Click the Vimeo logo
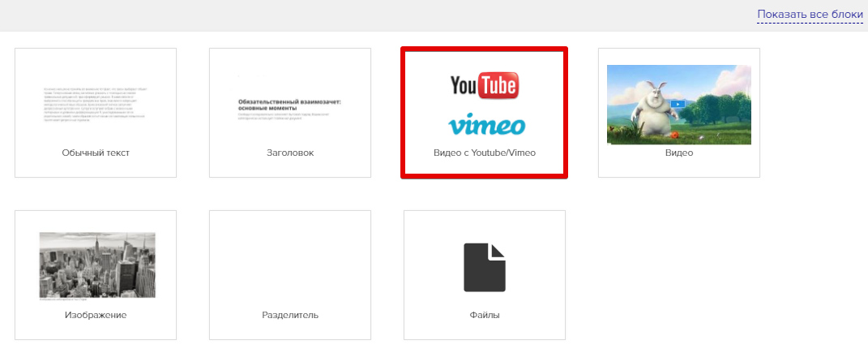868x353 pixels. 486,124
